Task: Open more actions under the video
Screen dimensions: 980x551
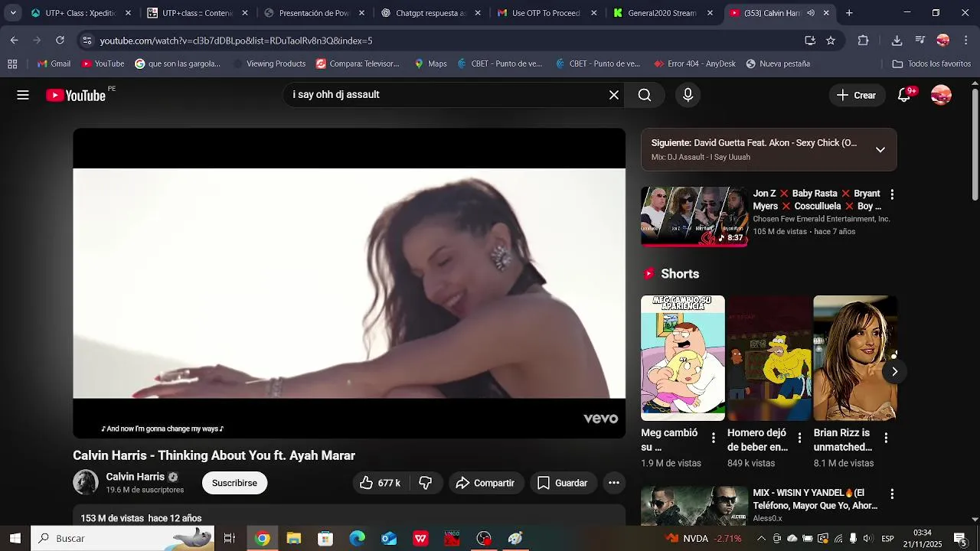Action: click(613, 483)
